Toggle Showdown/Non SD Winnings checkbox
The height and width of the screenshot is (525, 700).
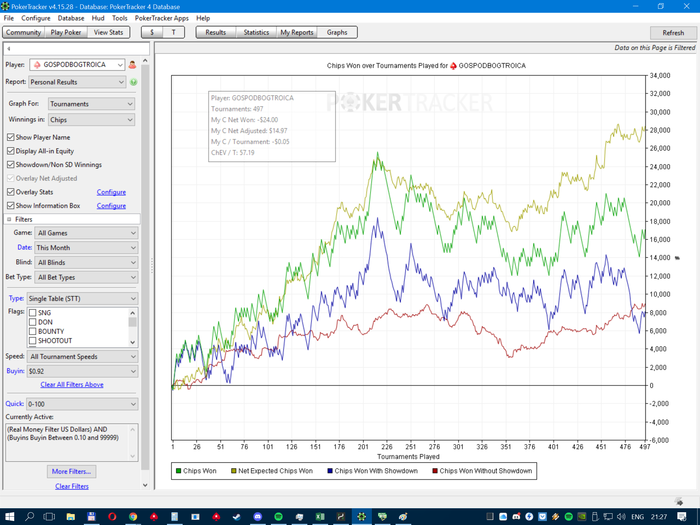pos(11,164)
